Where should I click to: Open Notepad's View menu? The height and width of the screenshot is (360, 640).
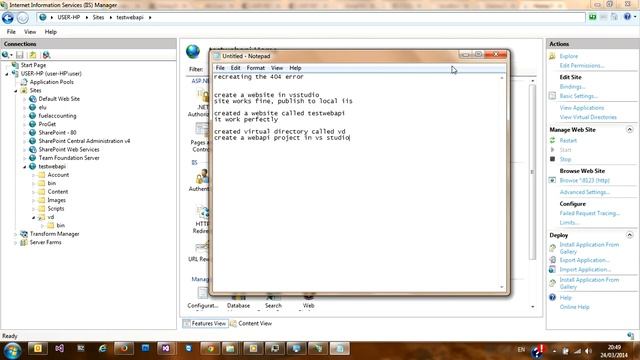pyautogui.click(x=277, y=68)
